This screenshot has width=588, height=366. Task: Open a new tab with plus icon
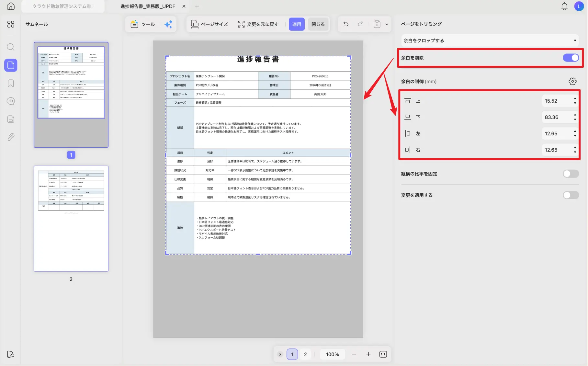(197, 6)
